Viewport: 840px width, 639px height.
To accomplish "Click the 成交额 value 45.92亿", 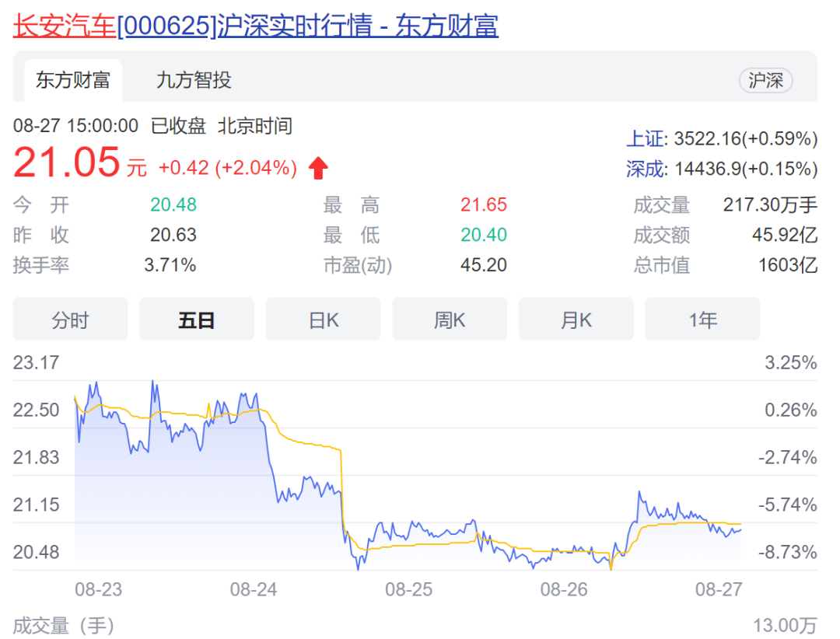I will [785, 235].
